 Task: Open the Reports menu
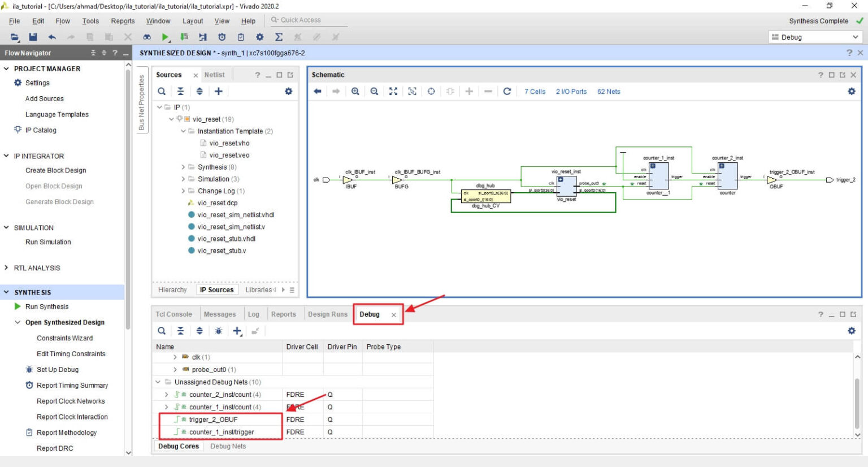click(123, 21)
